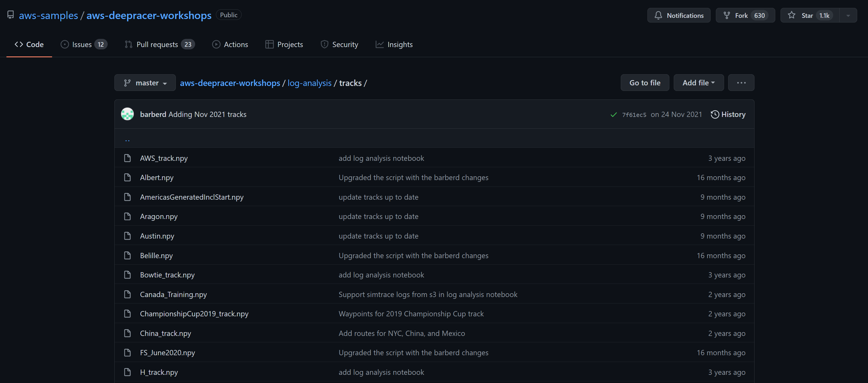Click the file icon for China_track.npy
The width and height of the screenshot is (868, 383).
click(127, 333)
